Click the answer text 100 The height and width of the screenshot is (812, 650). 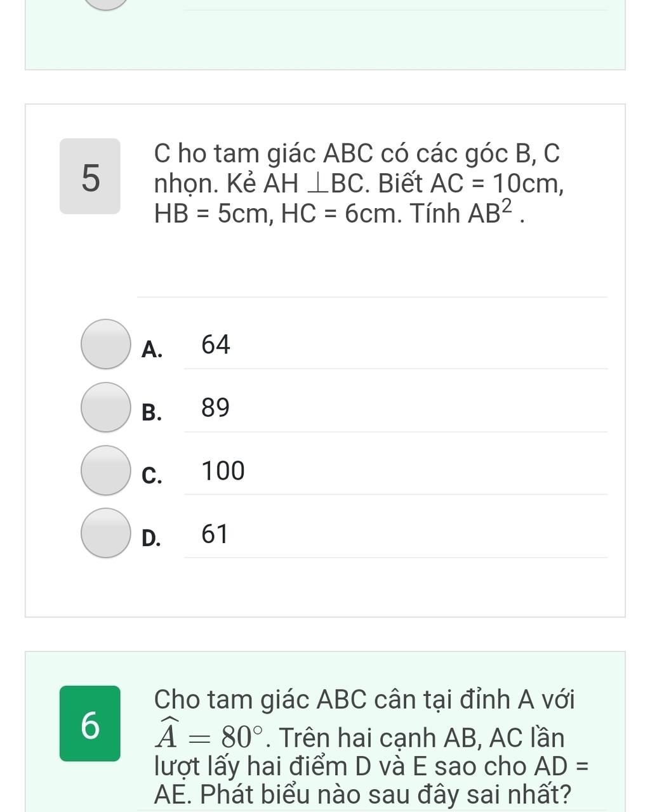(x=223, y=471)
